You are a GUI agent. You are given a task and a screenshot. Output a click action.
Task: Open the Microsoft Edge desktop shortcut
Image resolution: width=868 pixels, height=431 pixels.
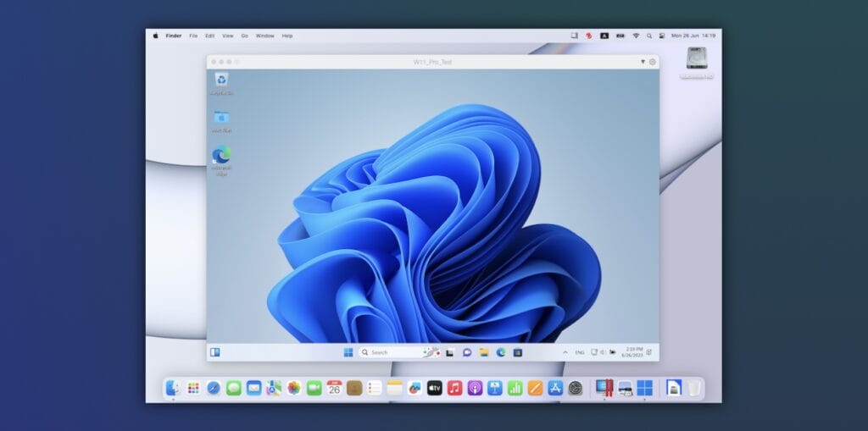pyautogui.click(x=221, y=157)
